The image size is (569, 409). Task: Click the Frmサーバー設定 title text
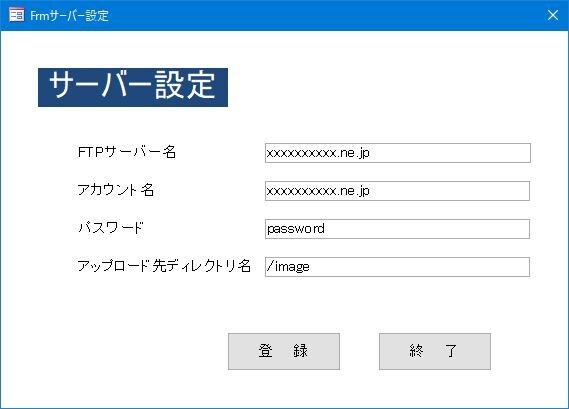coord(69,15)
